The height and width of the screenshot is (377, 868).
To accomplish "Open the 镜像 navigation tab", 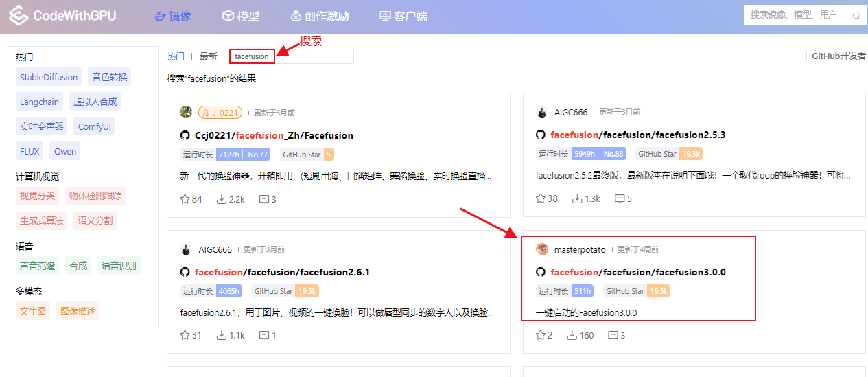I will click(172, 16).
